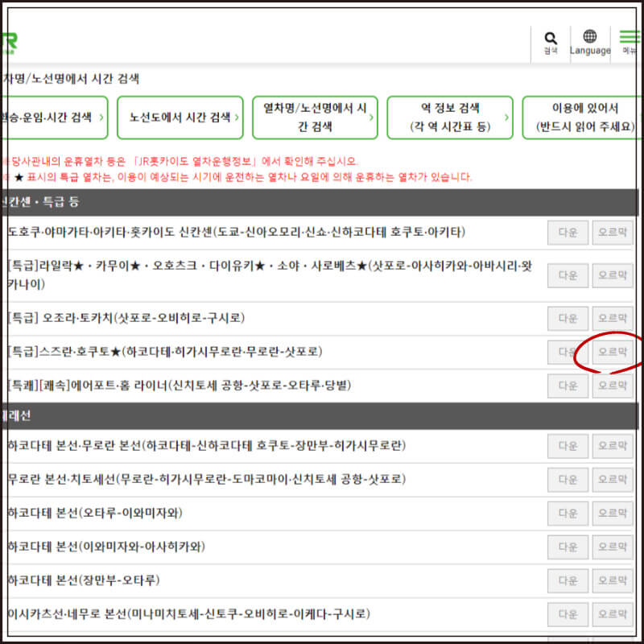The width and height of the screenshot is (644, 644).
Task: Click 오르막 for 이시카츠선·네무로 본선 row
Action: [613, 614]
